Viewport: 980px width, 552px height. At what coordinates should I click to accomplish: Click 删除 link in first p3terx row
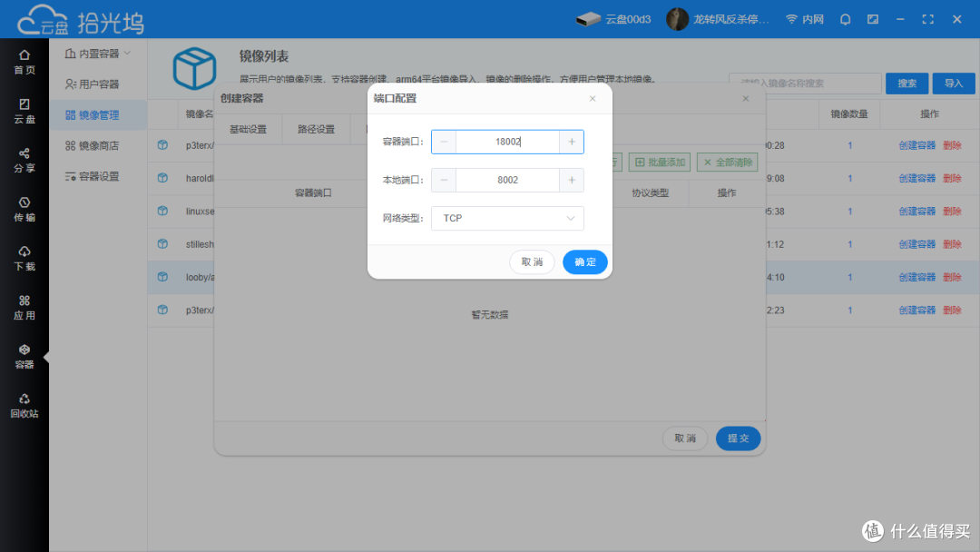[x=952, y=145]
